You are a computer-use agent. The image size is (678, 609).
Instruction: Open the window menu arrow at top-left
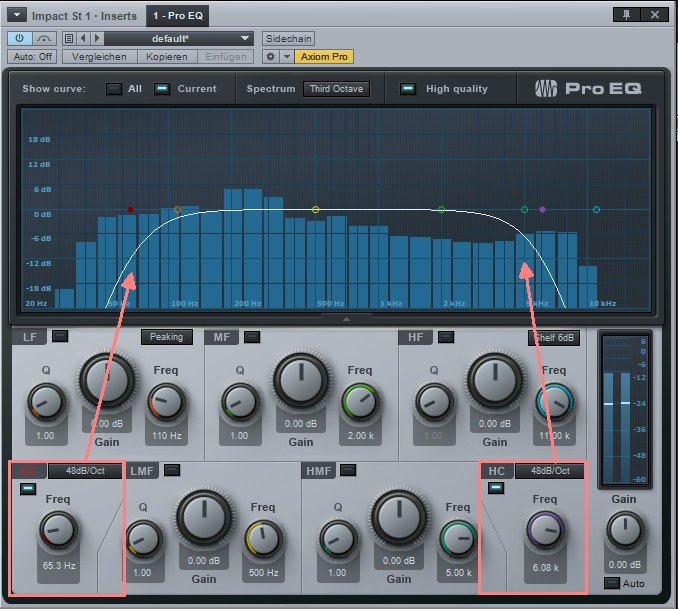point(16,15)
